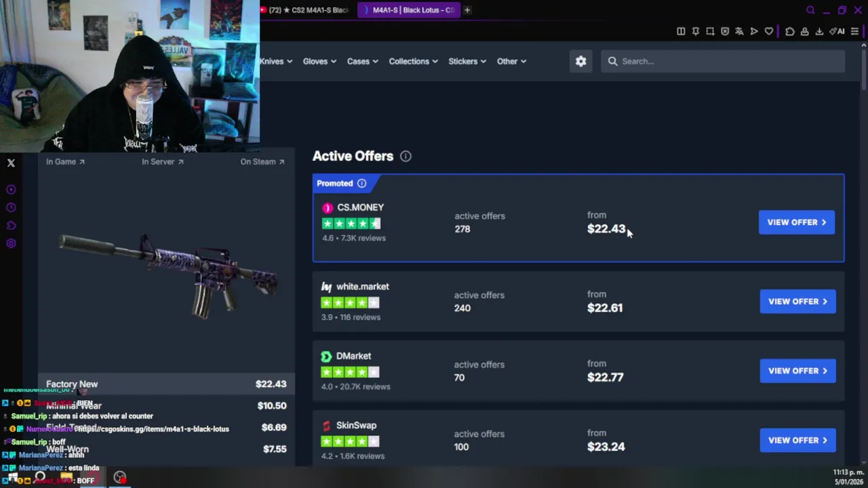
Task: Open the In Server link
Action: tap(163, 162)
